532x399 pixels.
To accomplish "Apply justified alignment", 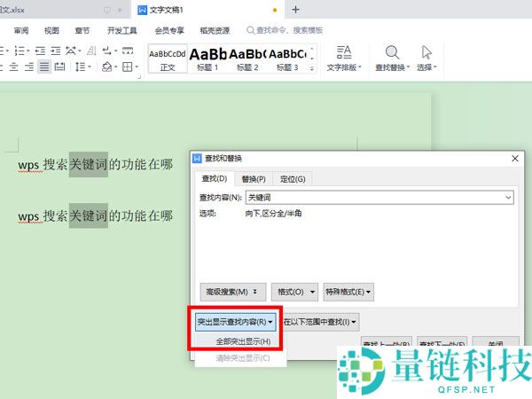I will [x=44, y=66].
